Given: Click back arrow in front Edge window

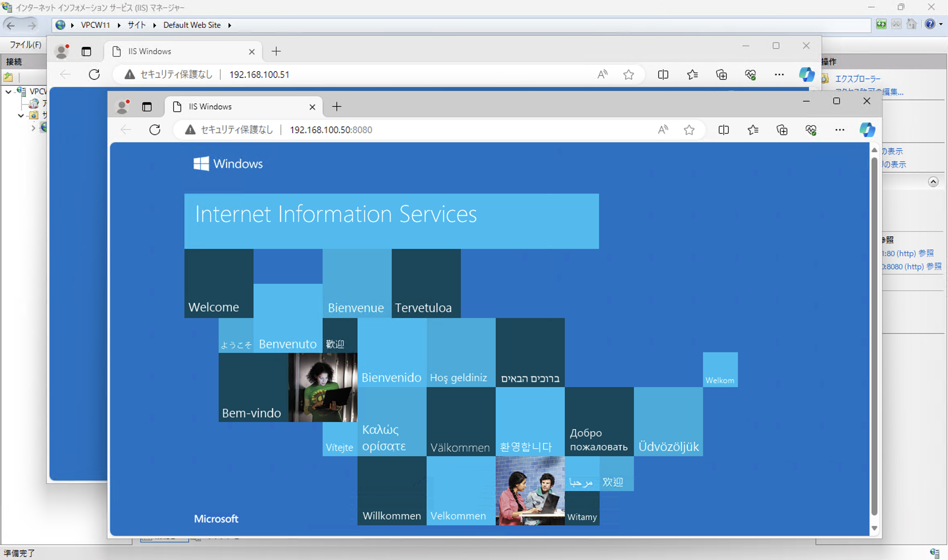Looking at the screenshot, I should (126, 130).
